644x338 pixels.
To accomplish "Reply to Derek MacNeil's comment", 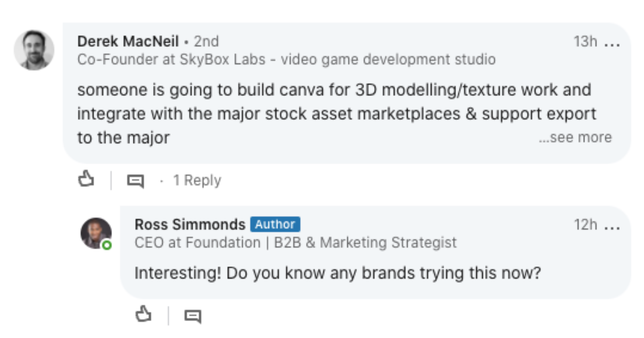I will pyautogui.click(x=135, y=180).
